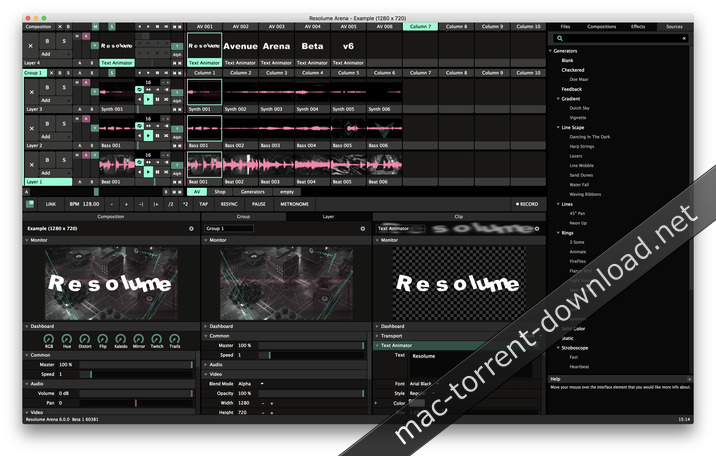Image resolution: width=716 pixels, height=456 pixels.
Task: Clear Layer 4 with its X button
Action: pyautogui.click(x=31, y=46)
